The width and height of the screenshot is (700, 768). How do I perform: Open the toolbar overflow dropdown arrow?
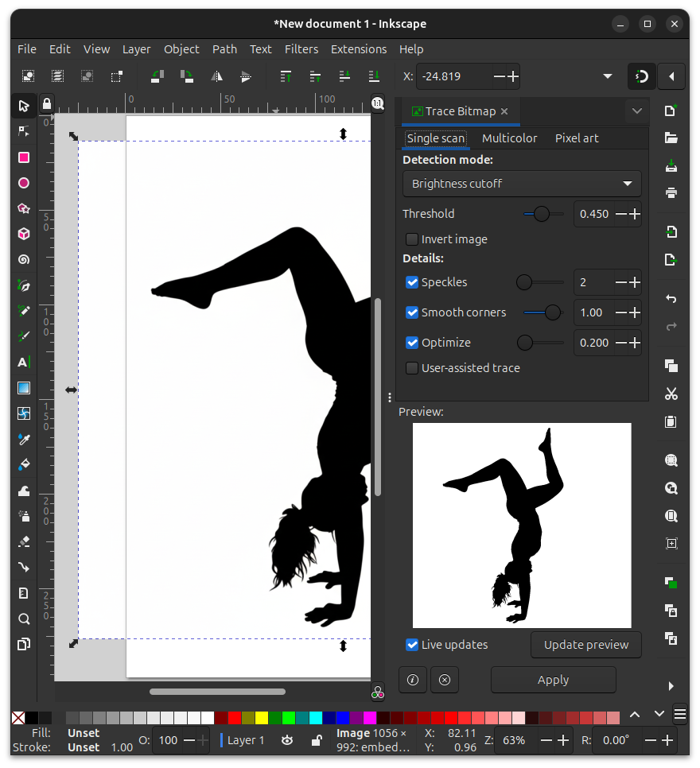point(608,76)
